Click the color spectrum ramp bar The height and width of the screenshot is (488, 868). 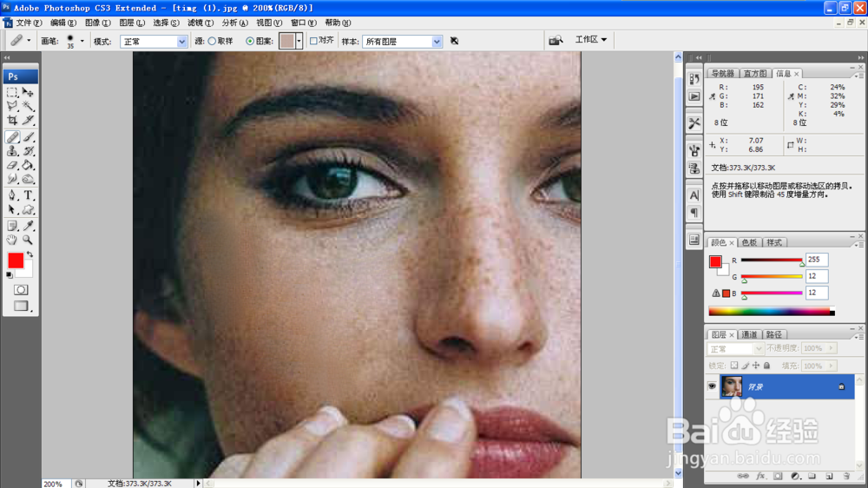(772, 312)
